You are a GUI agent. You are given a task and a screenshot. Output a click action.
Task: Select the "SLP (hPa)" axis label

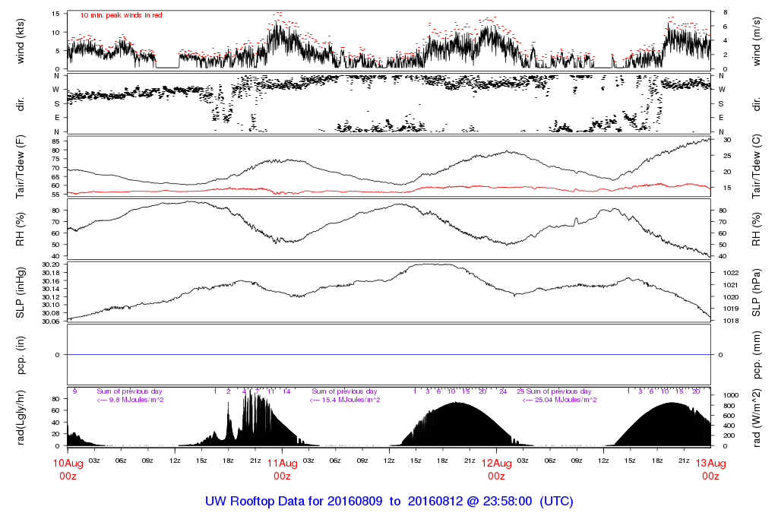pos(757,293)
